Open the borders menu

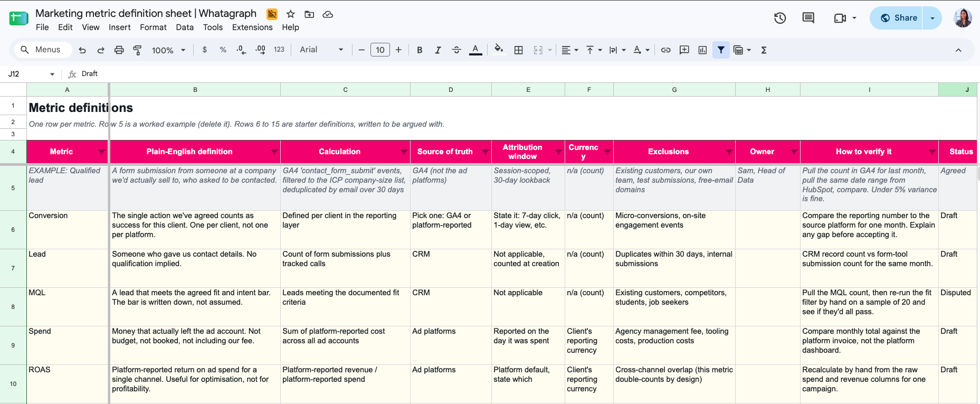pos(519,50)
